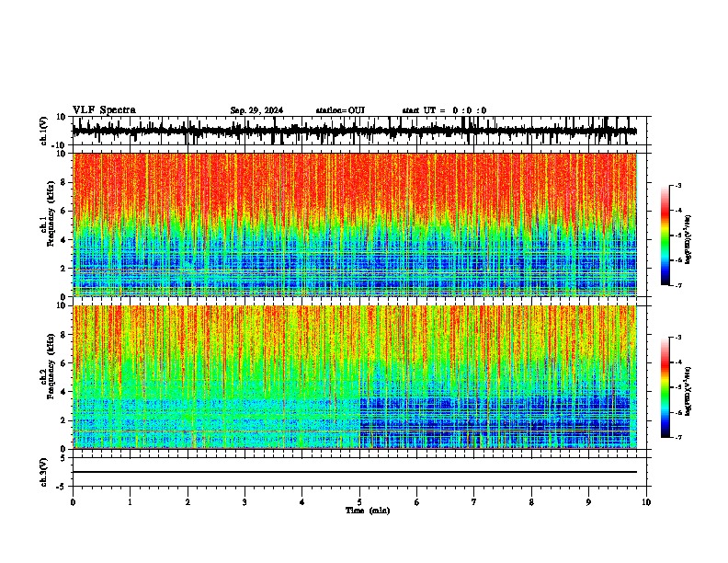Image resolution: width=728 pixels, height=563 pixels.
Task: Click the ch.1 colorbar label log(PSD)
Action: click(x=688, y=239)
